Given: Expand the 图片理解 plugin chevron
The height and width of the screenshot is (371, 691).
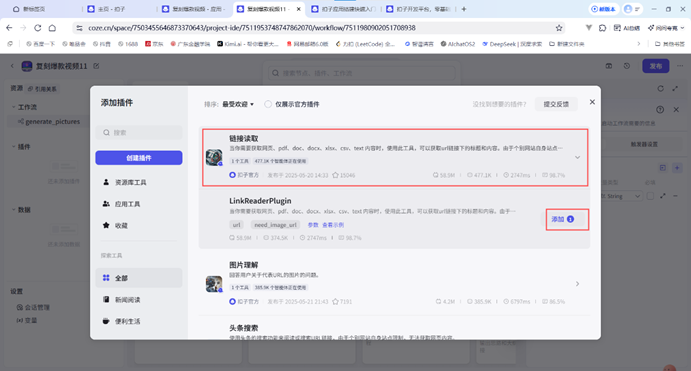Looking at the screenshot, I should tap(577, 284).
